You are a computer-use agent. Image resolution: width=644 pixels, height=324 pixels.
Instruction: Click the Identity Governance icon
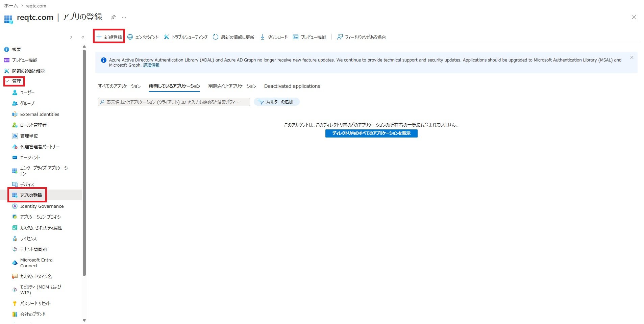tap(15, 206)
